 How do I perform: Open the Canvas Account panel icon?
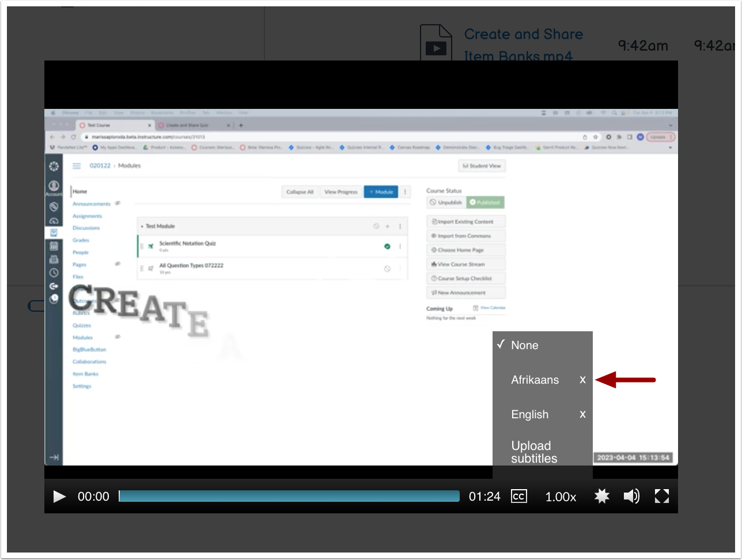tap(54, 185)
